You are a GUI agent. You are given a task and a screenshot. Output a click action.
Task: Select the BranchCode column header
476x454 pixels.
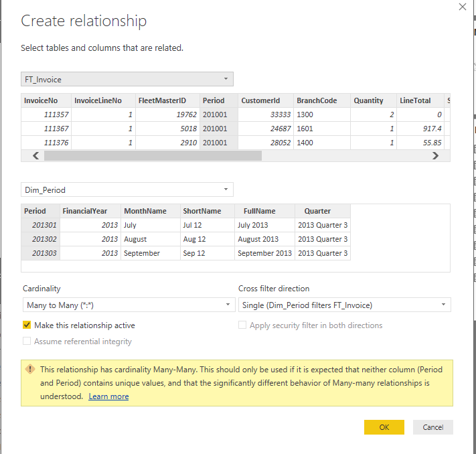click(322, 100)
